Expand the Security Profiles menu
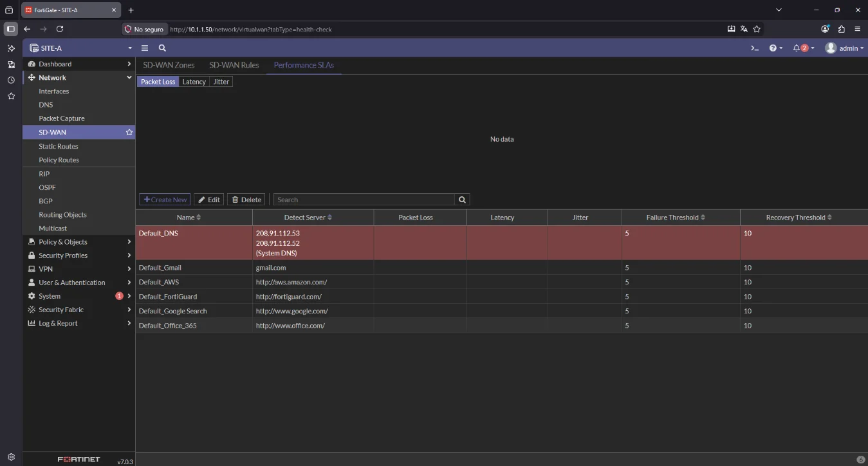This screenshot has height=466, width=868. (x=79, y=256)
